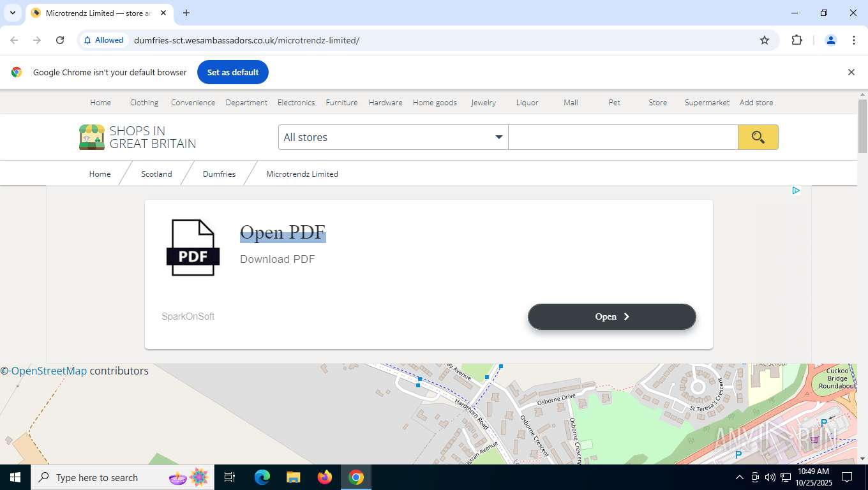
Task: Open the volume control in system tray
Action: (x=770, y=477)
